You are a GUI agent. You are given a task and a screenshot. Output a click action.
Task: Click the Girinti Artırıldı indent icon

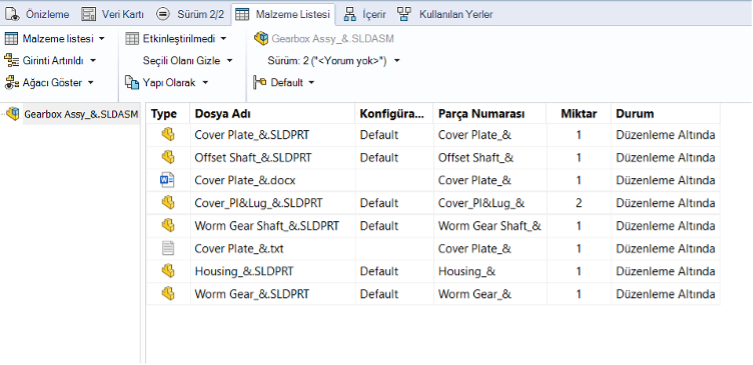[x=11, y=61]
